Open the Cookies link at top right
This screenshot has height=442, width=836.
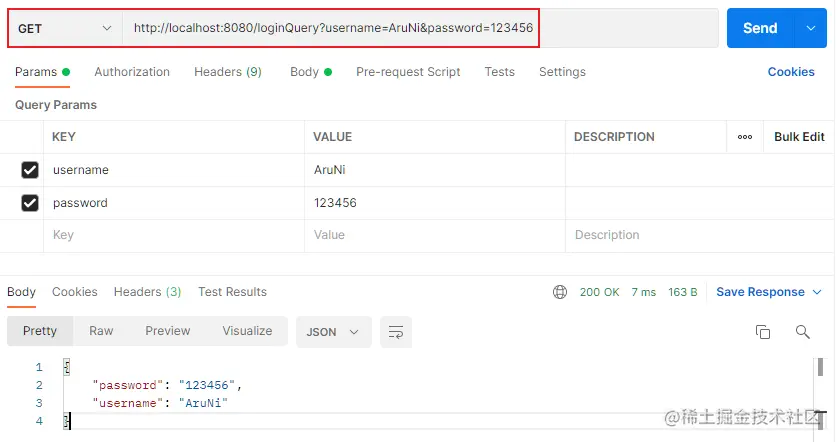(x=791, y=72)
